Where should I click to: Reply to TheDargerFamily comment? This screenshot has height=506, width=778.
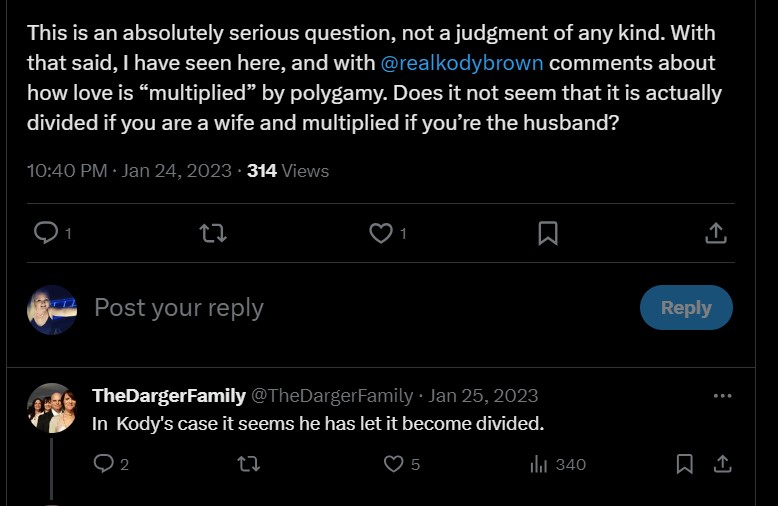tap(104, 464)
